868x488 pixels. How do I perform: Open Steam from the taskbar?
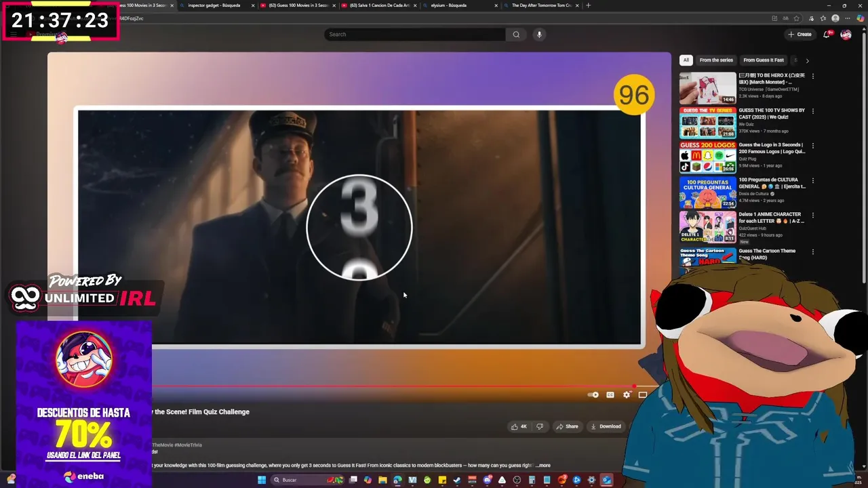coord(457,480)
